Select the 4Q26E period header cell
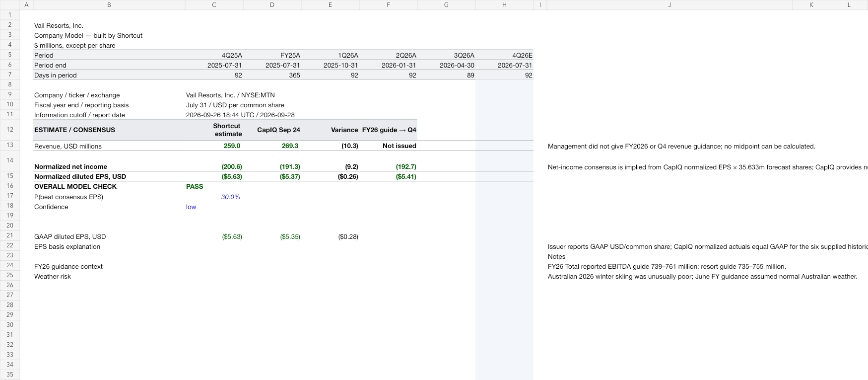The image size is (868, 380). pos(504,55)
